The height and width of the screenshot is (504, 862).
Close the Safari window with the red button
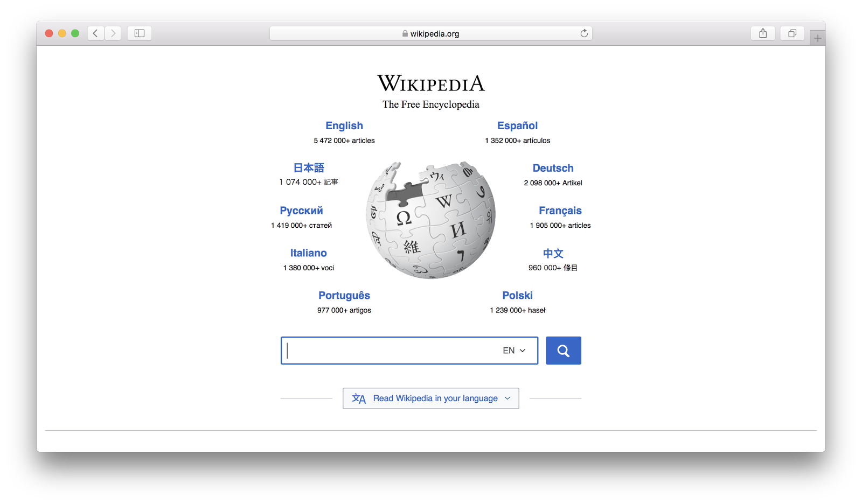tap(49, 33)
